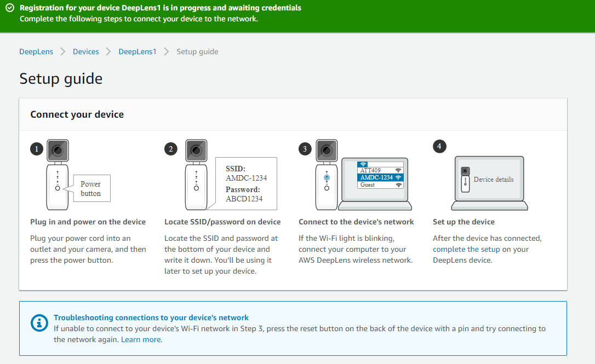Click Troubleshooting connections heading
595x364 pixels.
point(151,317)
